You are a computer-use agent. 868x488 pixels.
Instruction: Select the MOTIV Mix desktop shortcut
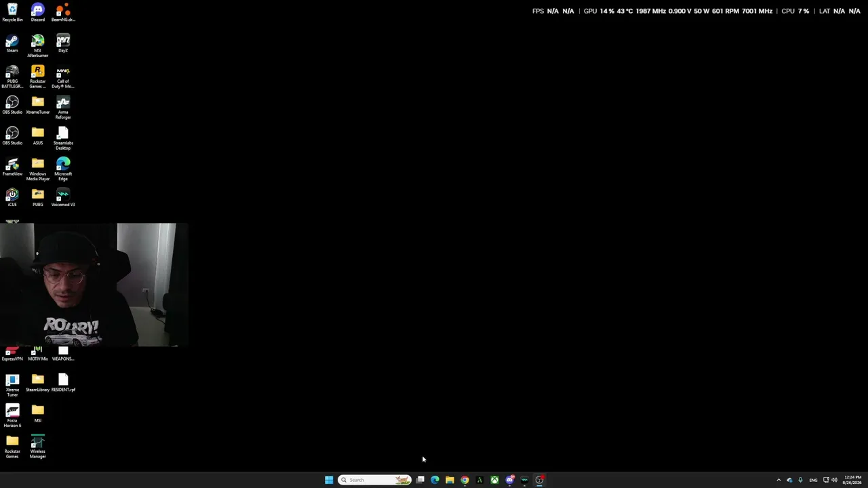pos(38,354)
